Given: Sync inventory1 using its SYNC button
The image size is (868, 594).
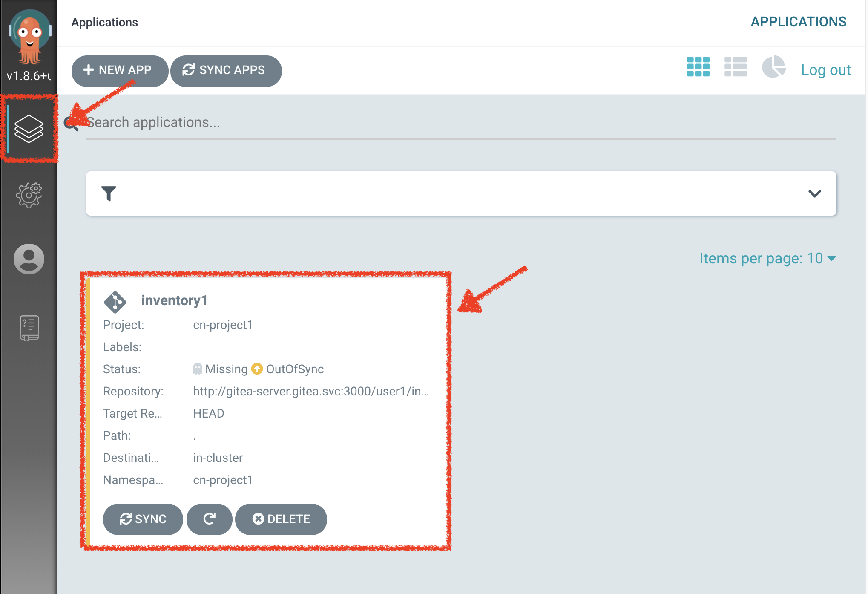Looking at the screenshot, I should pyautogui.click(x=143, y=519).
